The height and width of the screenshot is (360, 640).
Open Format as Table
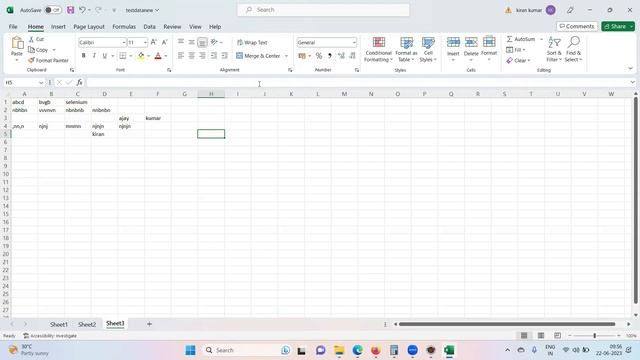pyautogui.click(x=406, y=49)
